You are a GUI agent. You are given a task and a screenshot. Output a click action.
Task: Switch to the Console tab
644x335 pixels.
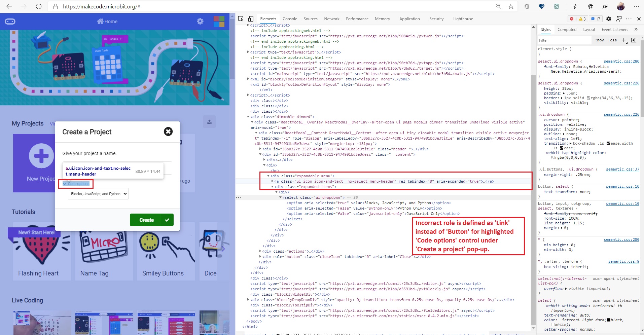(290, 18)
